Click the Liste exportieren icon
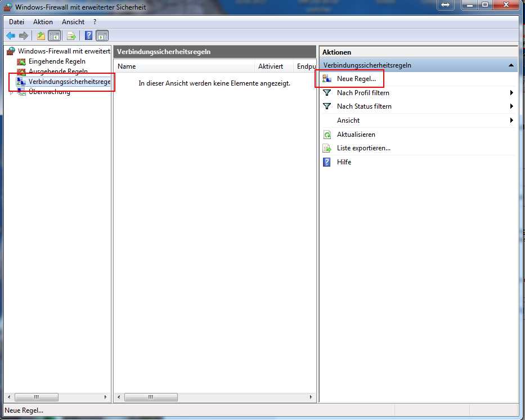The height and width of the screenshot is (420, 525). (327, 148)
